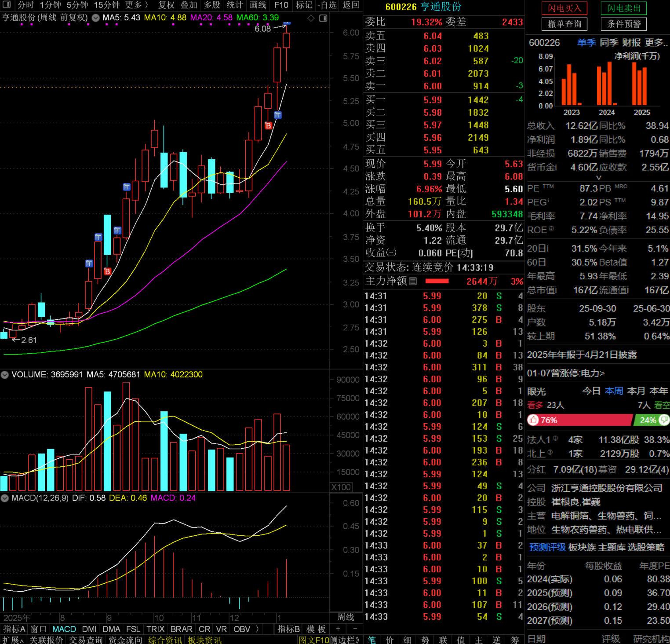Open 撤单查询 order cancel query

564,24
